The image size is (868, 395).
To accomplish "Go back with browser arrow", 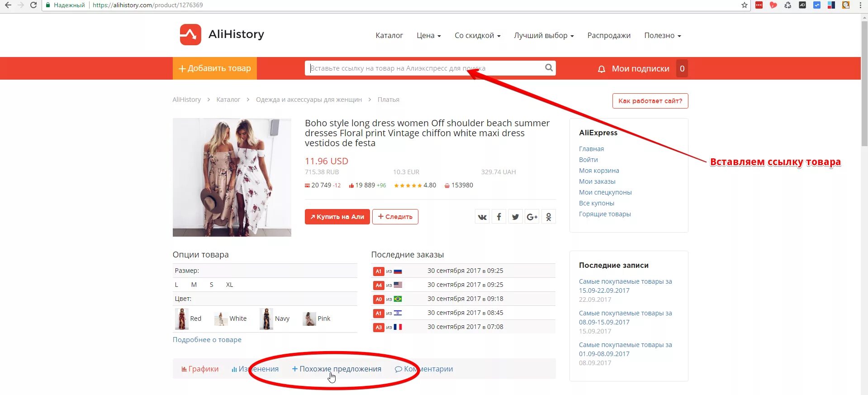I will [x=8, y=5].
